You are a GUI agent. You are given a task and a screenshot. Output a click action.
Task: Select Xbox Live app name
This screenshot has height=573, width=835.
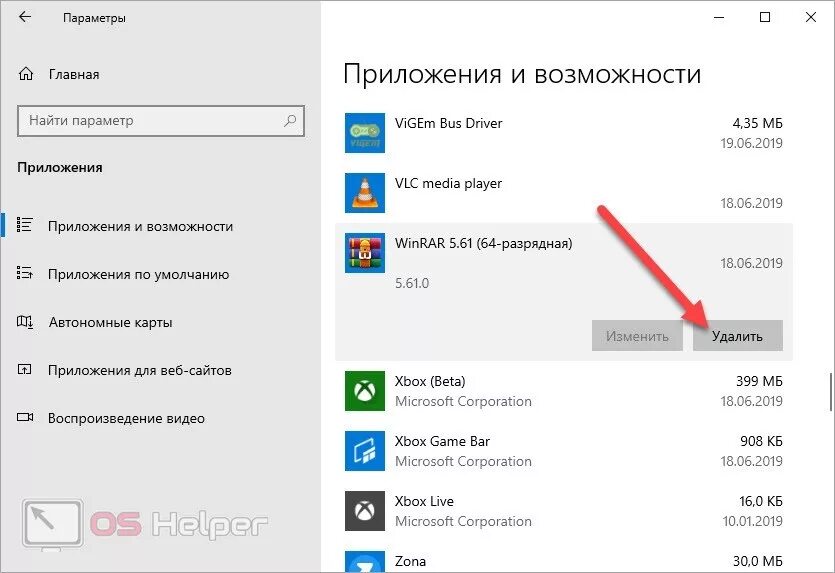pyautogui.click(x=424, y=501)
